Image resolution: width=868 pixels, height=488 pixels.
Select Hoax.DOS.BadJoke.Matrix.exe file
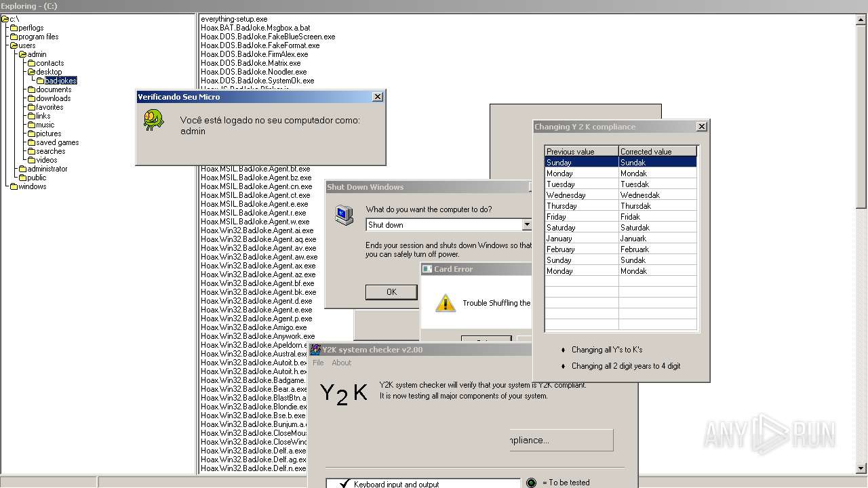tap(251, 63)
